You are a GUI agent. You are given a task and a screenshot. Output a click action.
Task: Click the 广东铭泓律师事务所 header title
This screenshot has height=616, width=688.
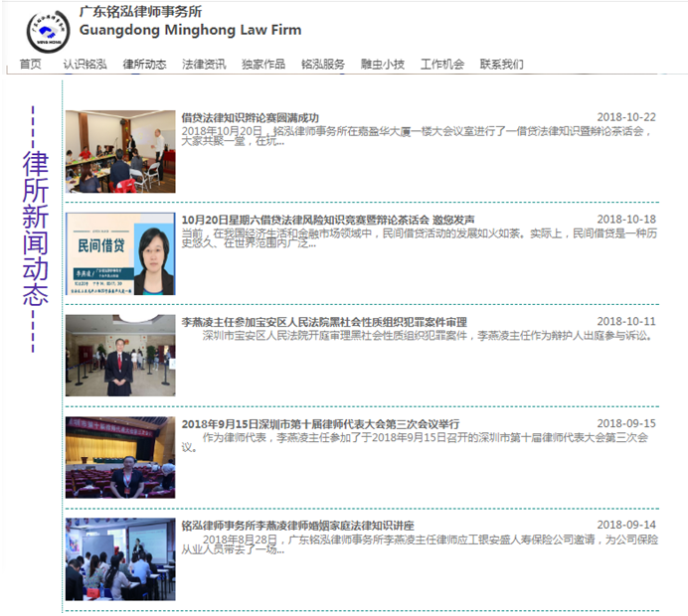pos(140,12)
